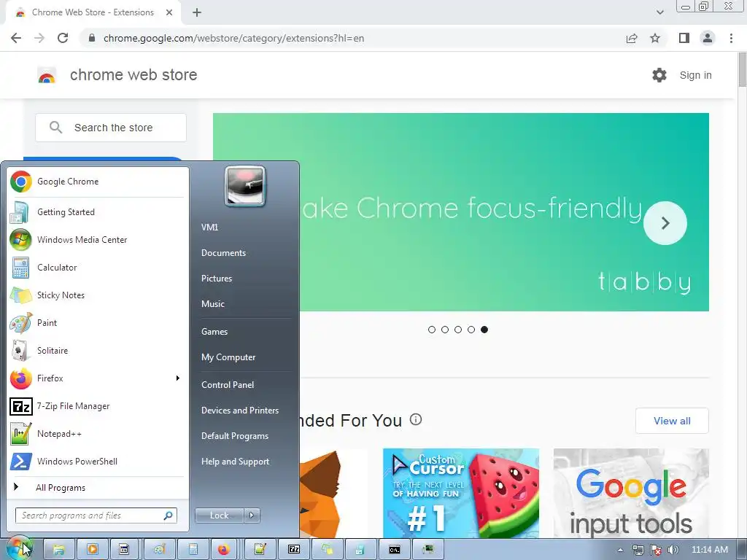Image resolution: width=747 pixels, height=560 pixels.
Task: Launch Paint from Start menu
Action: (x=96, y=322)
